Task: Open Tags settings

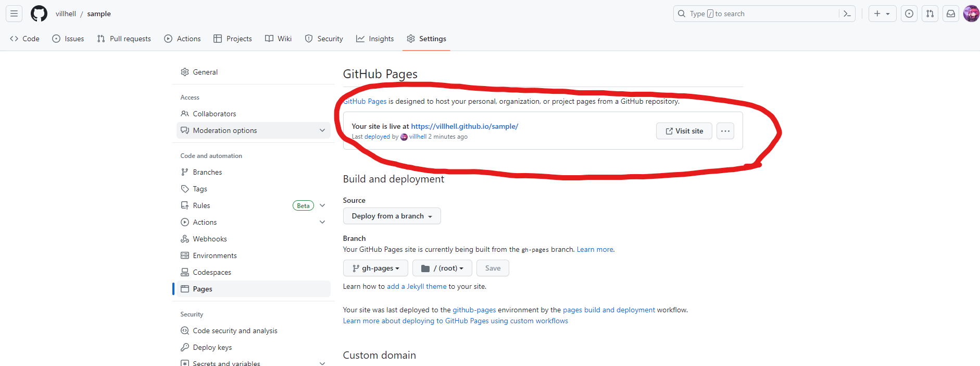Action: click(x=254, y=189)
